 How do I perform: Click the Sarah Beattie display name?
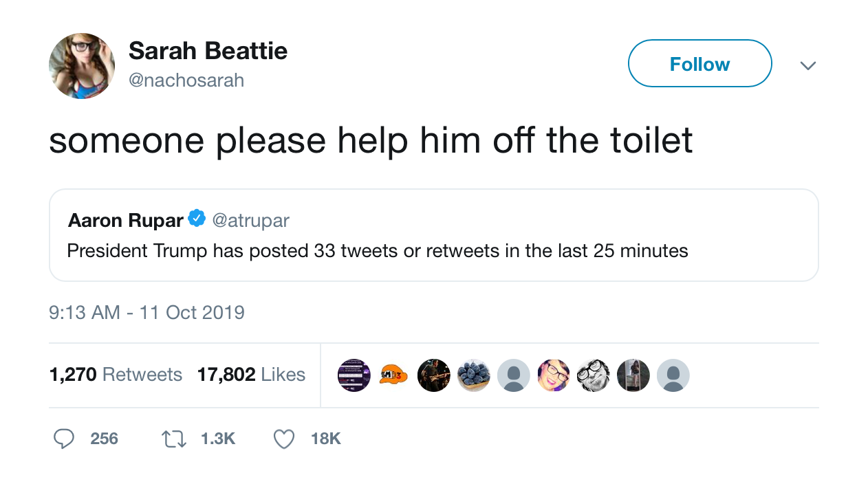(208, 51)
